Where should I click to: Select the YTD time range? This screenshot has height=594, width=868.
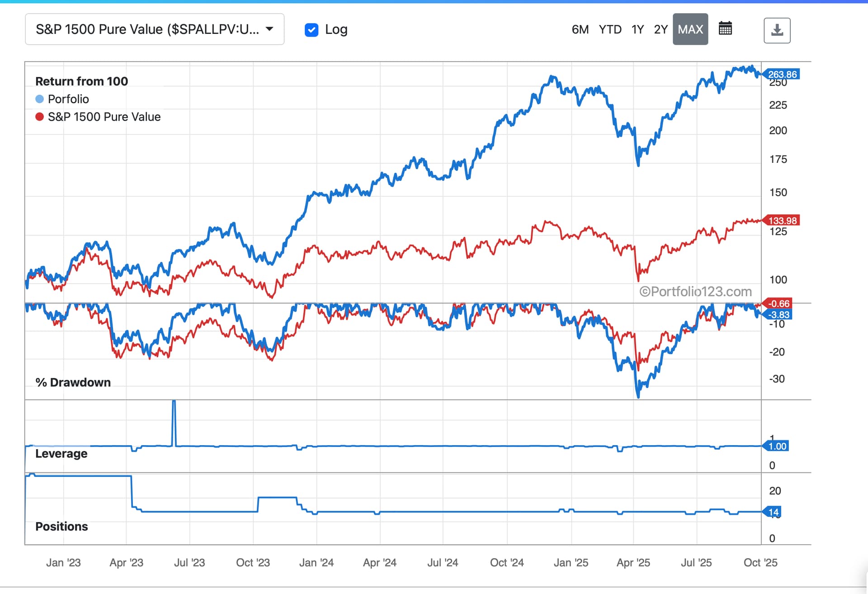[610, 29]
